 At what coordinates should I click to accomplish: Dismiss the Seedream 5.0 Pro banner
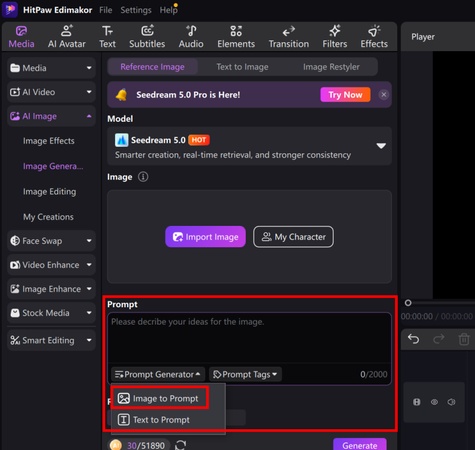pos(384,95)
